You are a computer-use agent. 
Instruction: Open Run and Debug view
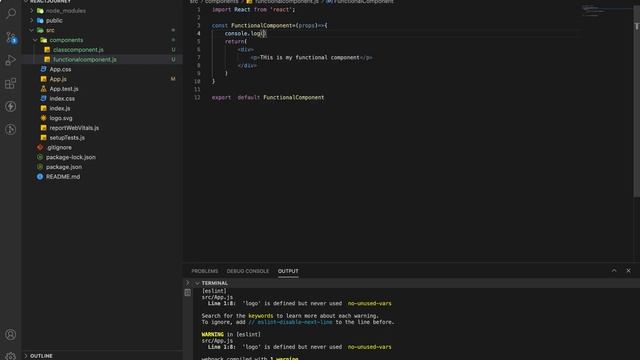(x=11, y=60)
